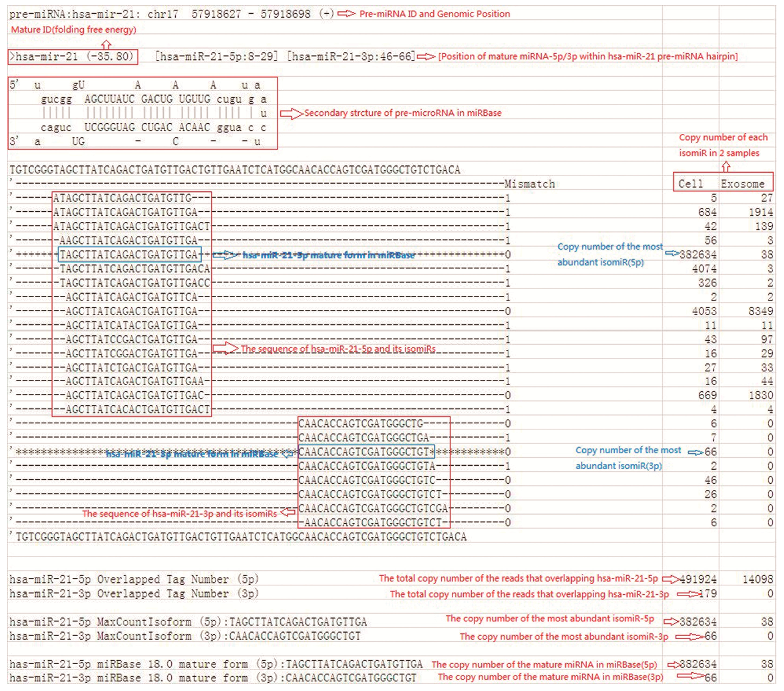This screenshot has height=691, width=784.
Task: Select the 'Mismatch' column label
Action: 530,184
